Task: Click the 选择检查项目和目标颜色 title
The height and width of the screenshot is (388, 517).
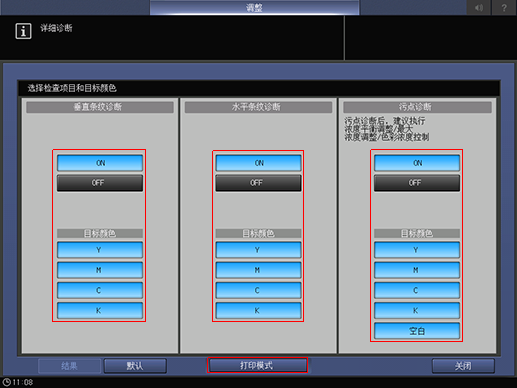Action: (x=72, y=88)
